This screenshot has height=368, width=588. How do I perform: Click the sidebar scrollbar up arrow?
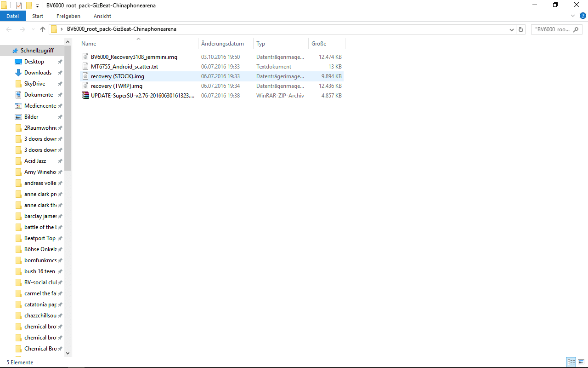(x=68, y=41)
